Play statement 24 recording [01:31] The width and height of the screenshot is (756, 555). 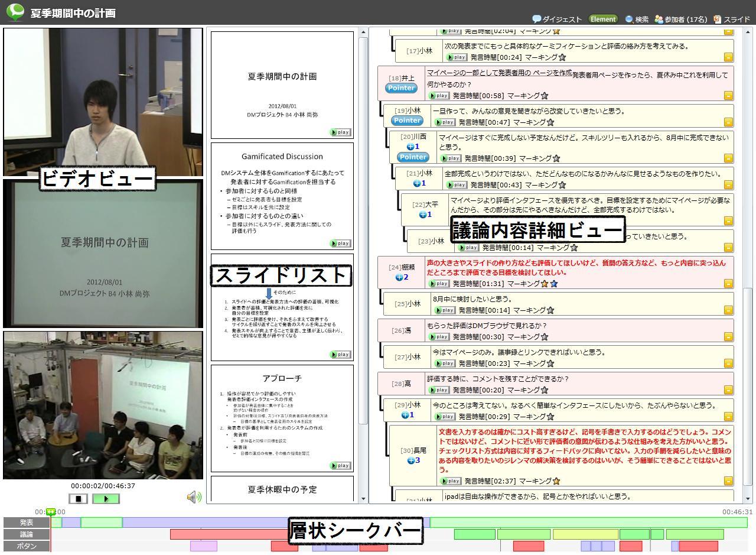click(x=439, y=284)
